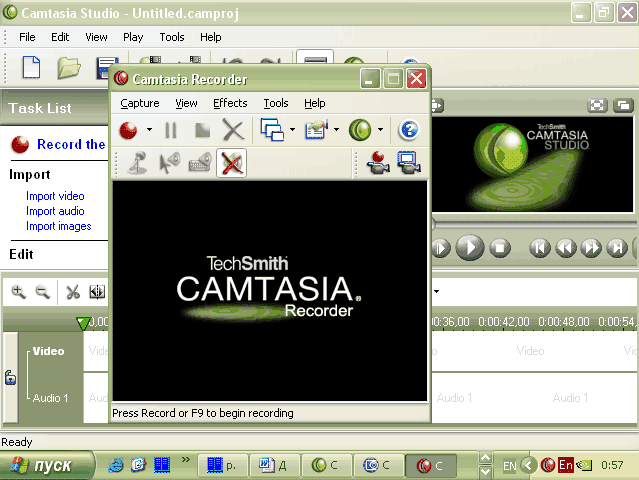Toggle cursor sound effects

tap(170, 163)
